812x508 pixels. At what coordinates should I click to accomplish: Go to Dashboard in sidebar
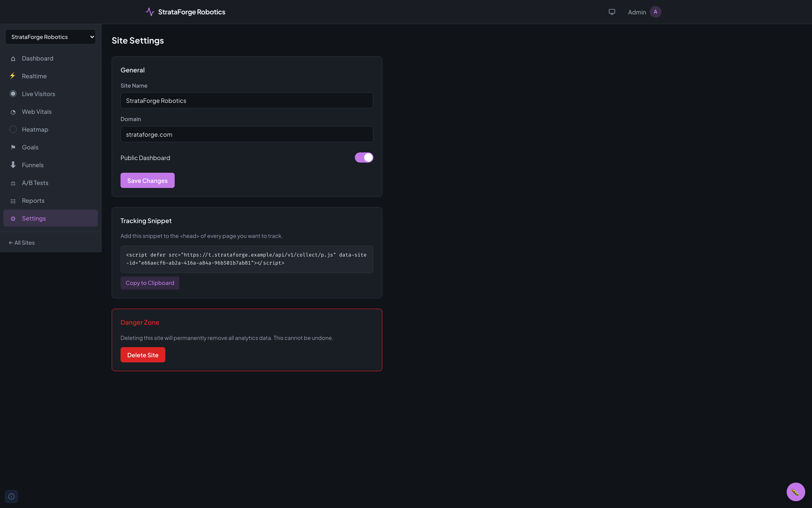[50, 58]
